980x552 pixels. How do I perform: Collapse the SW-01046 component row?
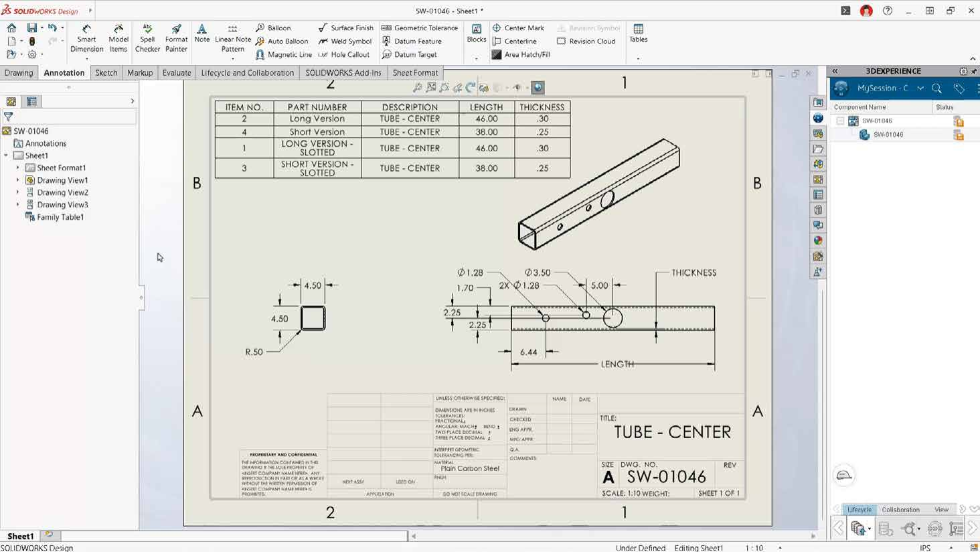coord(840,121)
